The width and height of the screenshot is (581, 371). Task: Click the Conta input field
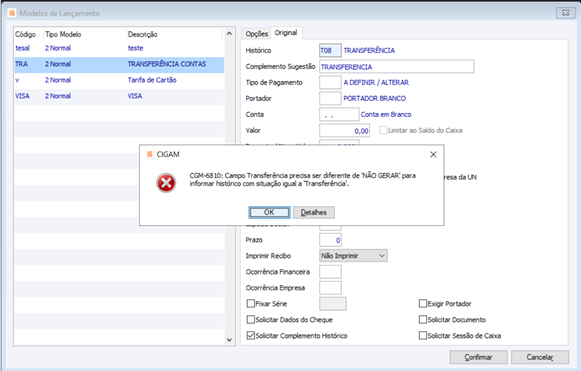click(x=339, y=114)
